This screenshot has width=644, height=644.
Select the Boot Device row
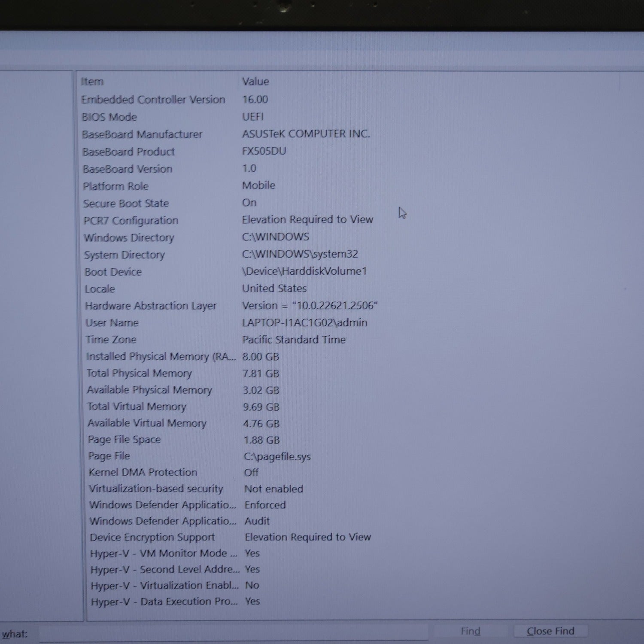(x=113, y=272)
